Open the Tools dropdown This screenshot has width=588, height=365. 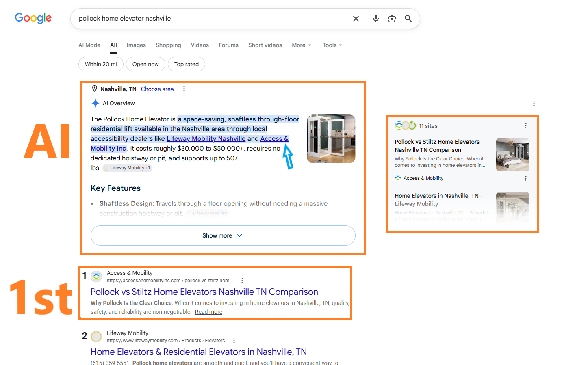[332, 45]
